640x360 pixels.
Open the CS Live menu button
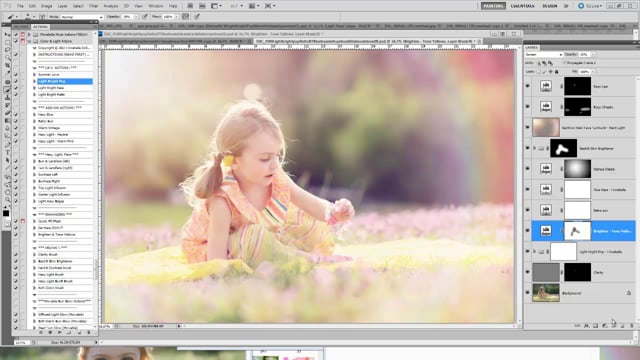pyautogui.click(x=590, y=6)
